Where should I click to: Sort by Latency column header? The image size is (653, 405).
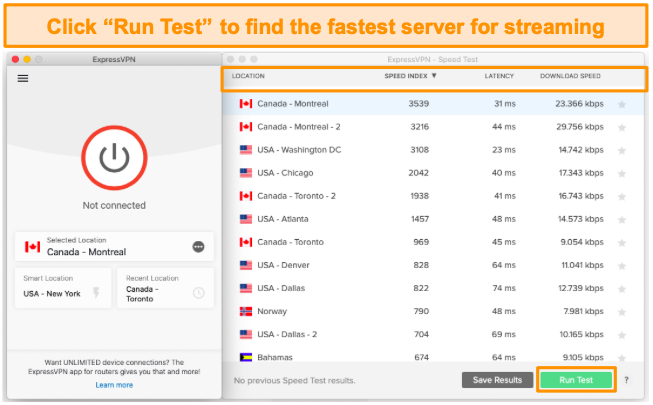(x=499, y=76)
